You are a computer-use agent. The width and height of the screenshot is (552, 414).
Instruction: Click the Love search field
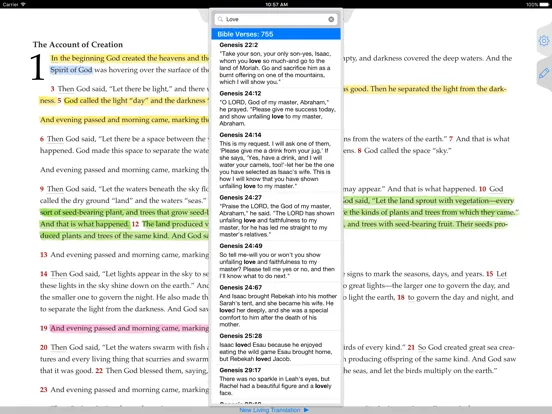[x=276, y=19]
